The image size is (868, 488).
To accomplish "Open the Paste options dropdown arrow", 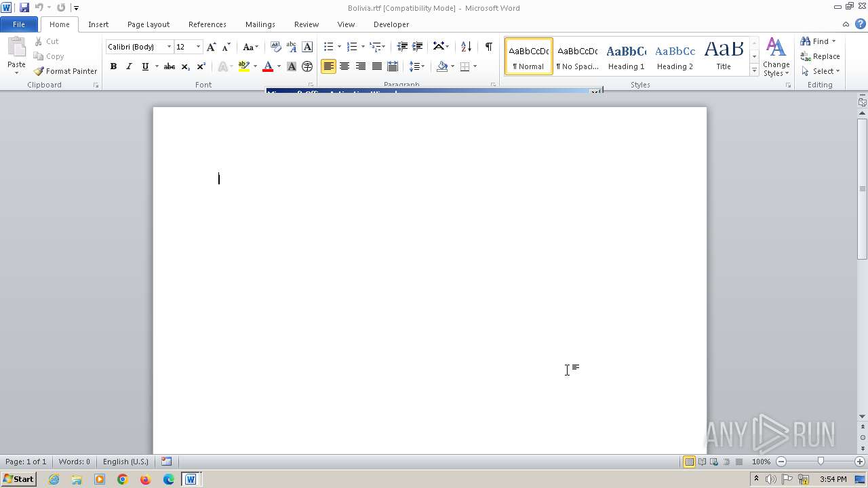I will [x=16, y=73].
